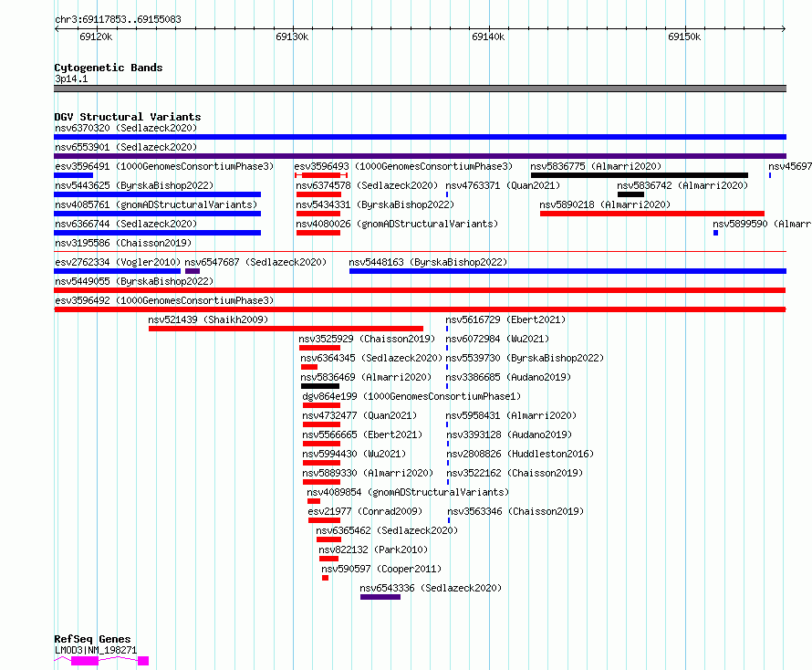The image size is (812, 670).
Task: Click the nsv5899590 variant label
Action: coord(762,224)
